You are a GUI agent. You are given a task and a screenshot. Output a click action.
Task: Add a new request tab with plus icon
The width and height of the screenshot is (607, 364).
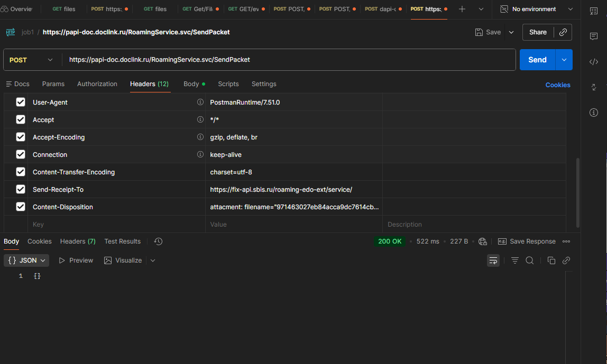click(x=462, y=9)
